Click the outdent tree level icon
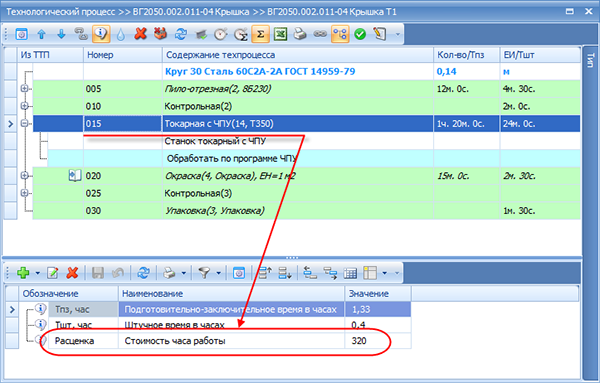Viewport: 600px width, 383px height. [x=310, y=273]
